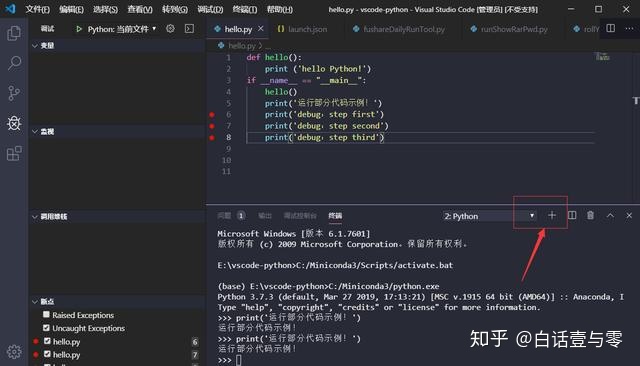The image size is (640, 366).
Task: Toggle the breakpoint dot on line 6
Action: click(212, 115)
